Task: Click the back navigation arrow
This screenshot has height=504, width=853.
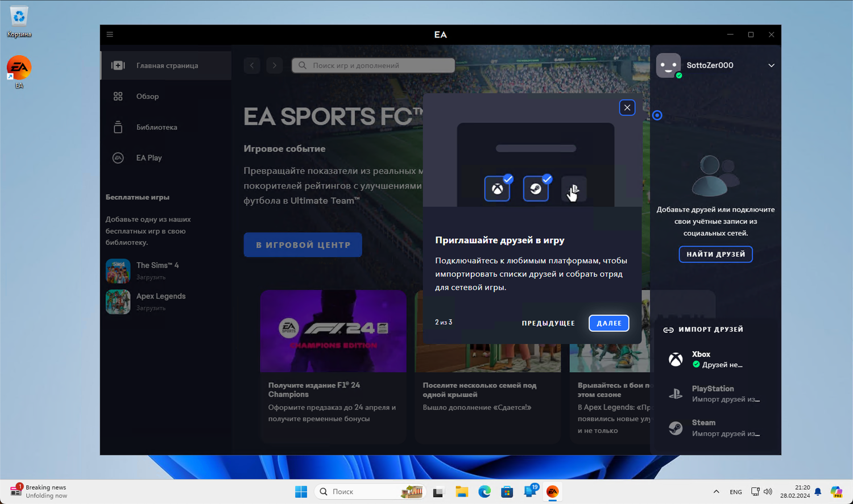Action: [252, 65]
